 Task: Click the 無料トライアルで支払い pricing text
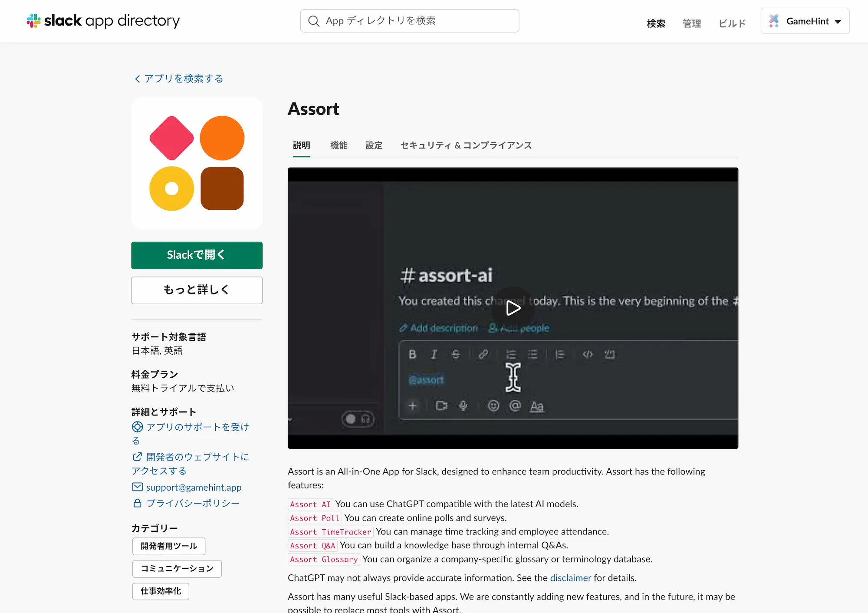point(183,388)
